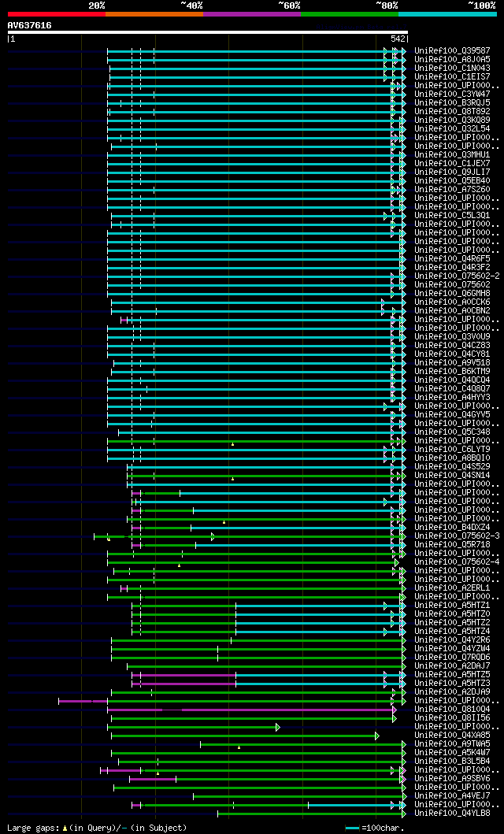Viewport: 504px width, 834px height.
Task: Open hit UniRef100_C1EIS7
Action: 453,76
